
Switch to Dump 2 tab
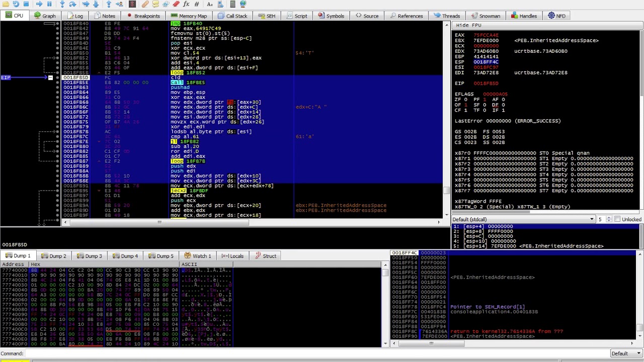[53, 256]
